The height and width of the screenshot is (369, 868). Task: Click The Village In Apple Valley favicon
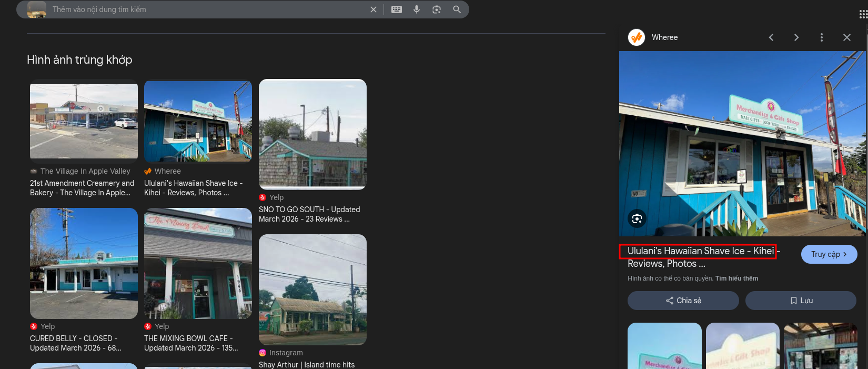34,171
